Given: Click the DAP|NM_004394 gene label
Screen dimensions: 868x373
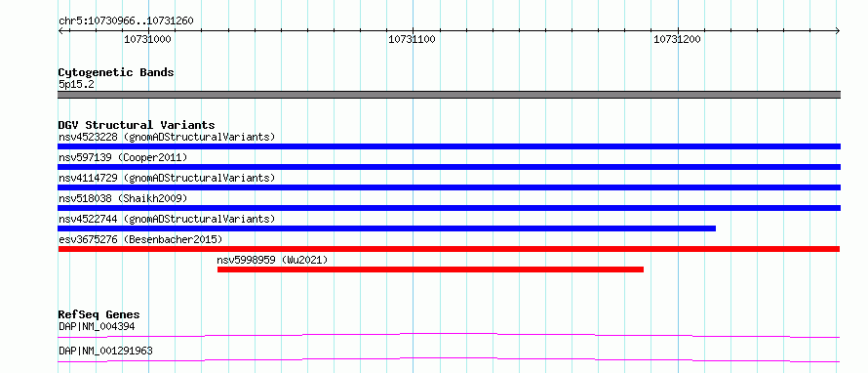Looking at the screenshot, I should click(x=97, y=326).
